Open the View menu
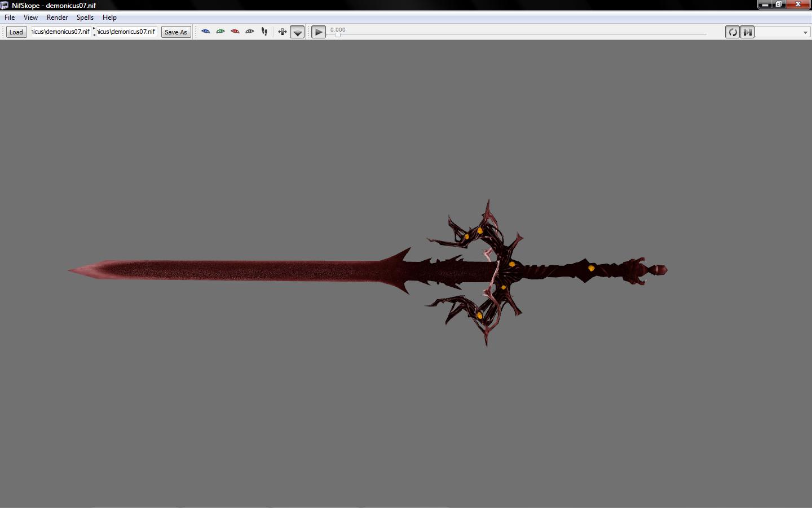Image resolution: width=812 pixels, height=508 pixels. pos(30,17)
